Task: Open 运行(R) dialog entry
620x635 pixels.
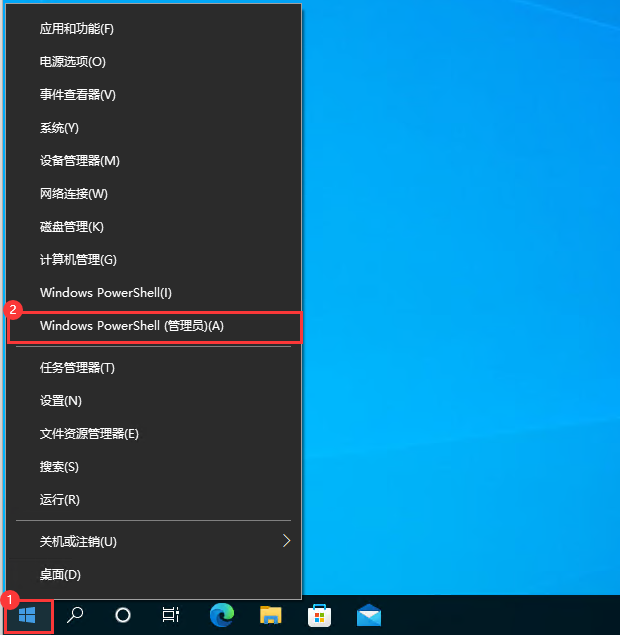Action: pyautogui.click(x=153, y=500)
